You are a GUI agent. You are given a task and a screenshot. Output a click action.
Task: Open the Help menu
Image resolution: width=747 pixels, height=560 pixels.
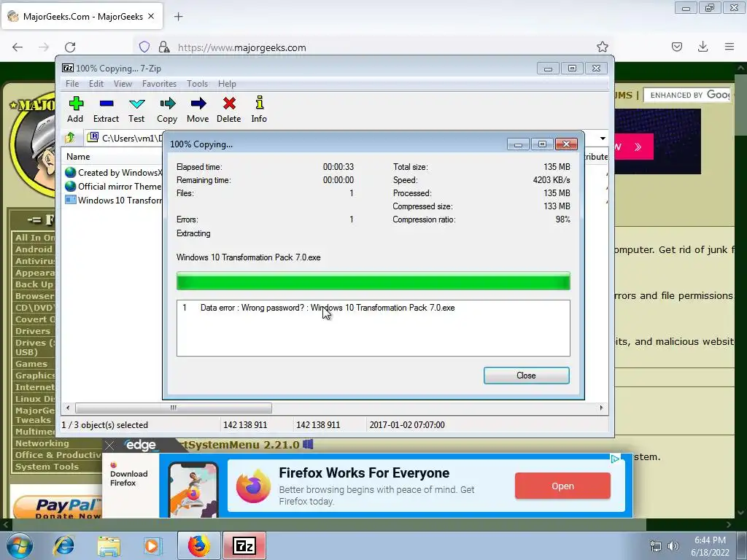click(228, 84)
